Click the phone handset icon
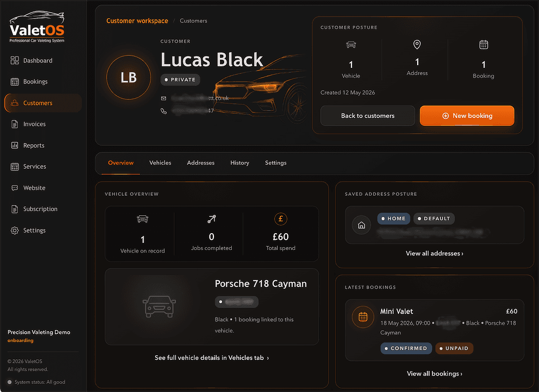This screenshot has width=539, height=392. (x=164, y=111)
